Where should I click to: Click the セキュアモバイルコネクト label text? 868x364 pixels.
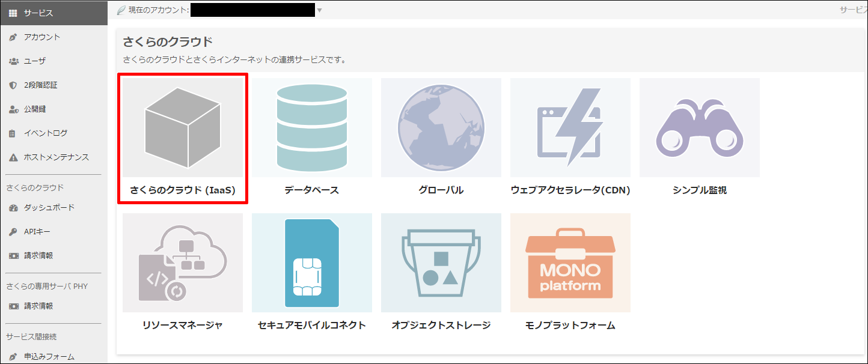tap(312, 326)
